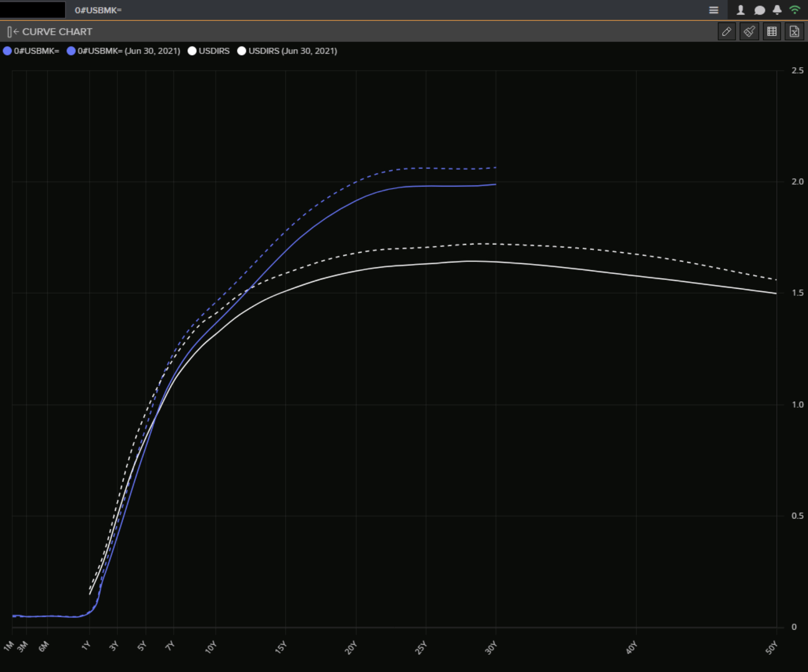Click the CURVE CHART title label
Screen dimensions: 808x672
57,32
